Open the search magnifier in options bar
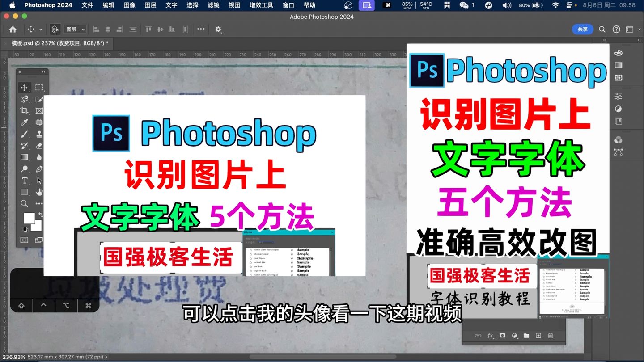This screenshot has height=362, width=644. click(x=602, y=29)
